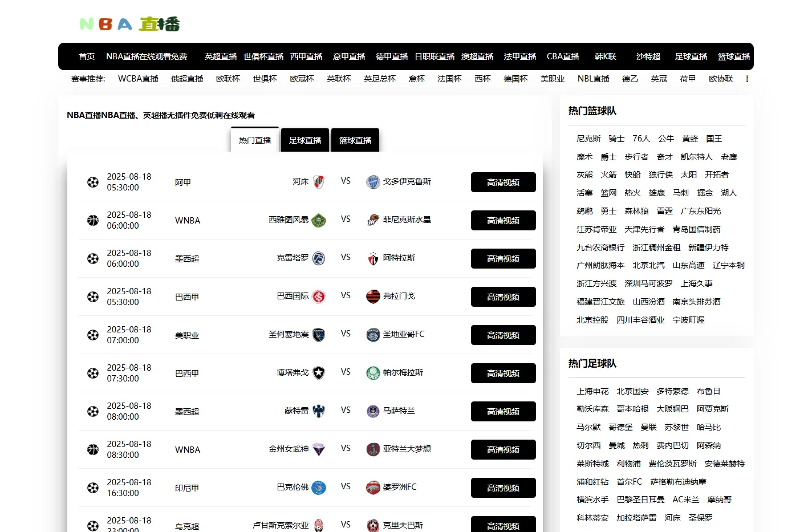Click the River Plate (河床) team crest

(x=319, y=182)
